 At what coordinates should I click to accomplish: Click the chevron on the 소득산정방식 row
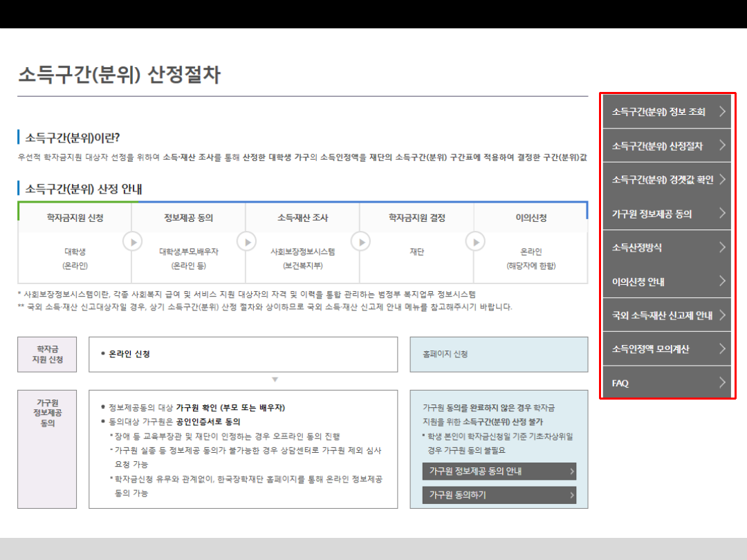(722, 247)
